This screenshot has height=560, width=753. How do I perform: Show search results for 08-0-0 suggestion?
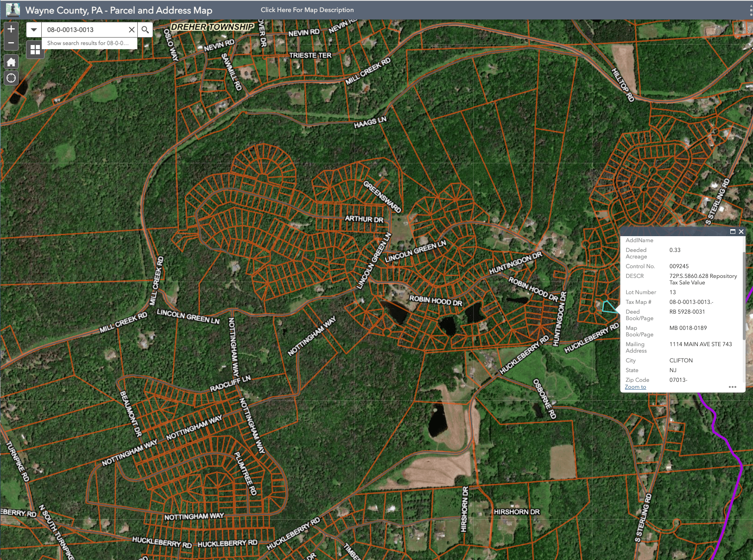[x=89, y=43]
